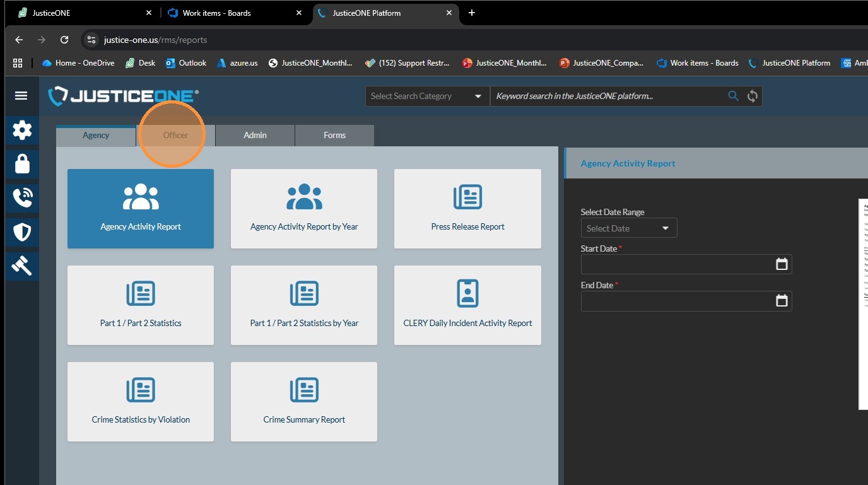
Task: Switch to the Officer tab
Action: pyautogui.click(x=175, y=135)
